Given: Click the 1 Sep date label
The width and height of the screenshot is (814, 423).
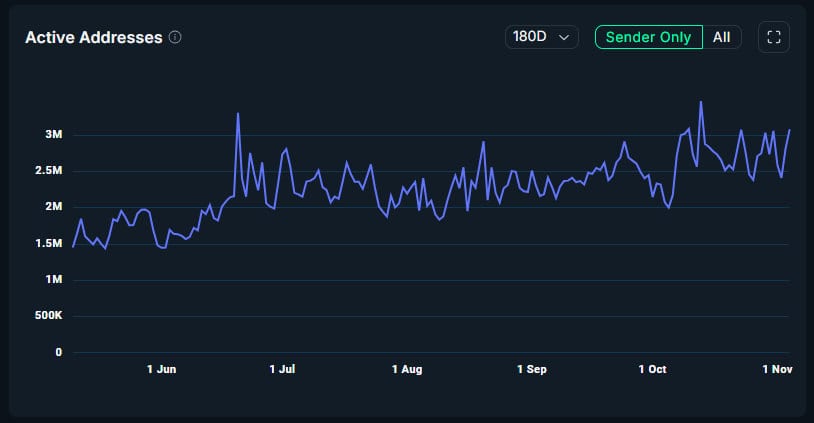Looking at the screenshot, I should point(531,370).
